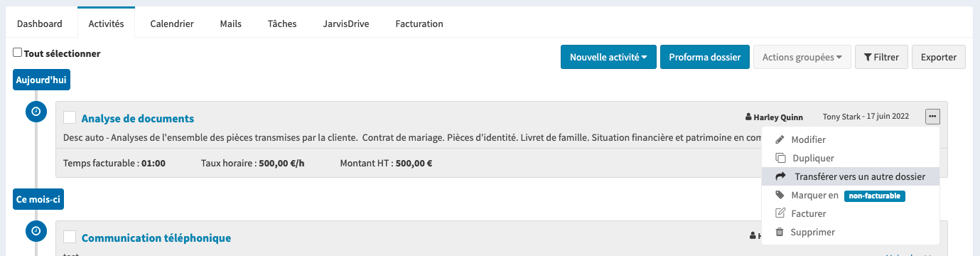Expand the Actions groupées dropdown
980x256 pixels.
[x=802, y=57]
